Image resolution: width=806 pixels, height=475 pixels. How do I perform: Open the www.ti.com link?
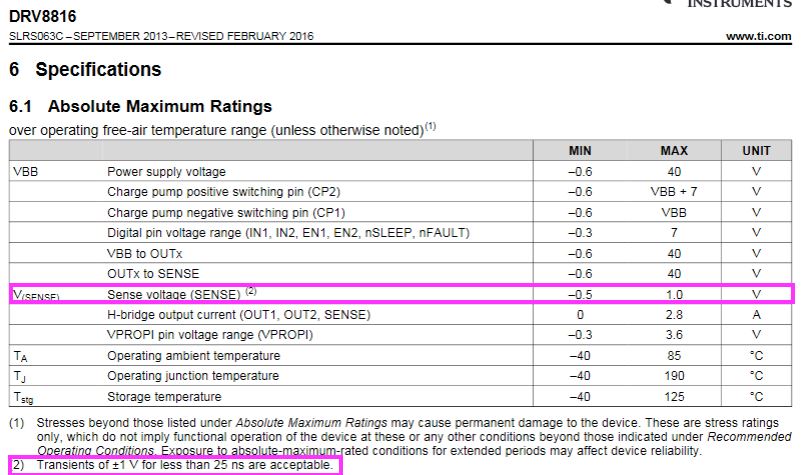(x=758, y=36)
